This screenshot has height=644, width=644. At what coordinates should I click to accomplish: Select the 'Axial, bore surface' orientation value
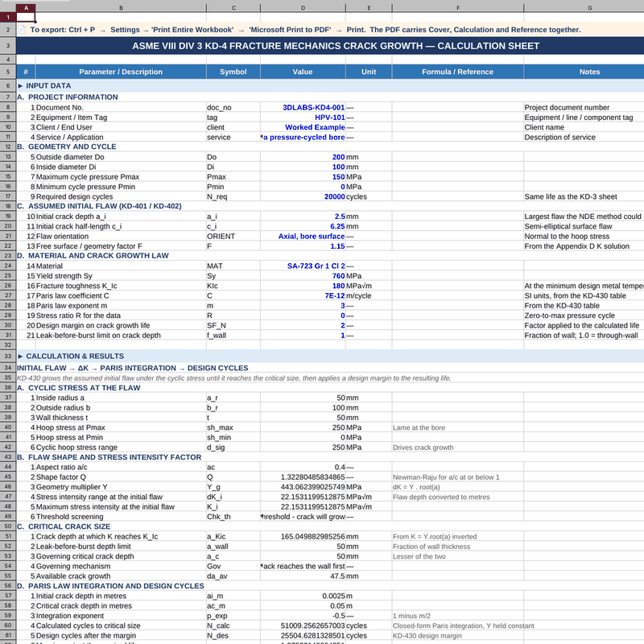pos(303,236)
